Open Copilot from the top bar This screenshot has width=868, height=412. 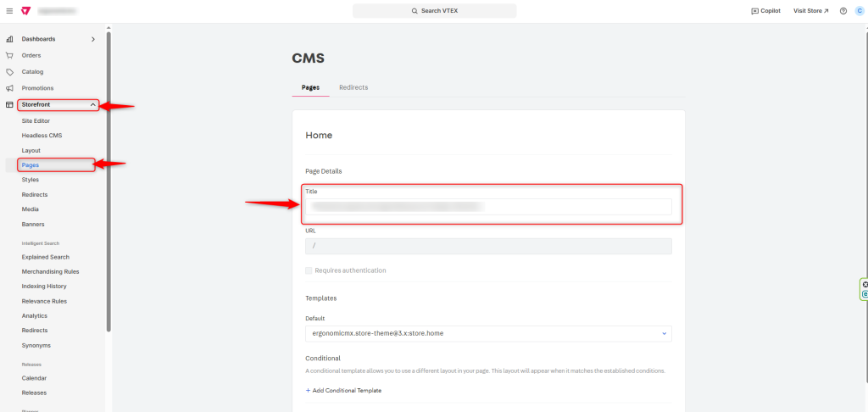click(765, 11)
